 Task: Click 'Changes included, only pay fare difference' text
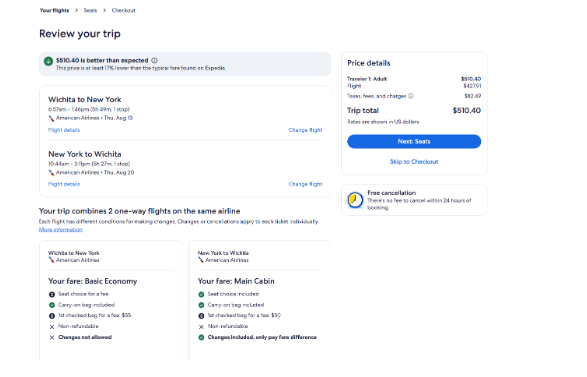[x=262, y=337]
